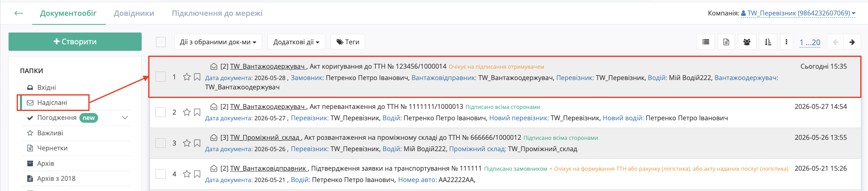The height and width of the screenshot is (191, 868).
Task: Click the Архів з 2018 file icon
Action: (30, 178)
